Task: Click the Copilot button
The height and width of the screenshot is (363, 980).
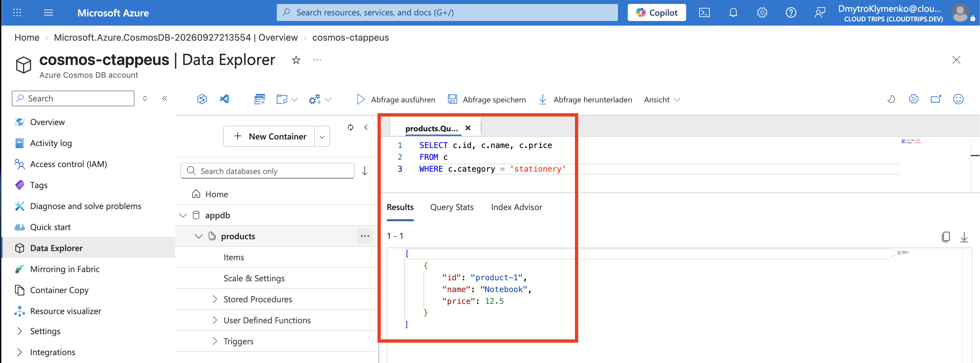Action: [657, 12]
